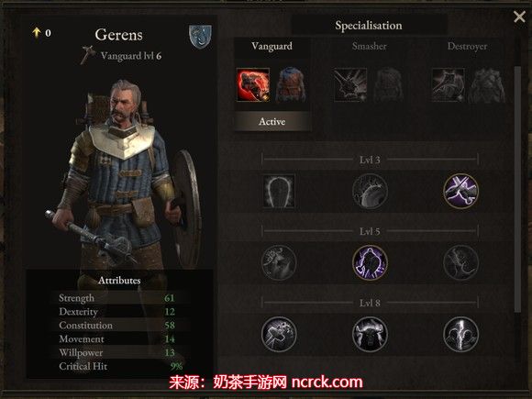Pick the leftmost Lvl 5 skill

tap(279, 262)
